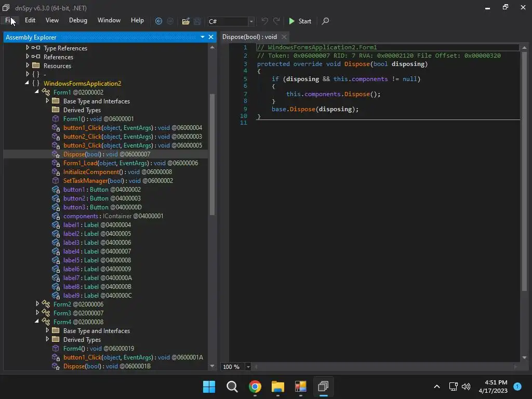Click the taskbar Search icon
Viewport: 532px width, 399px height.
pos(232,387)
